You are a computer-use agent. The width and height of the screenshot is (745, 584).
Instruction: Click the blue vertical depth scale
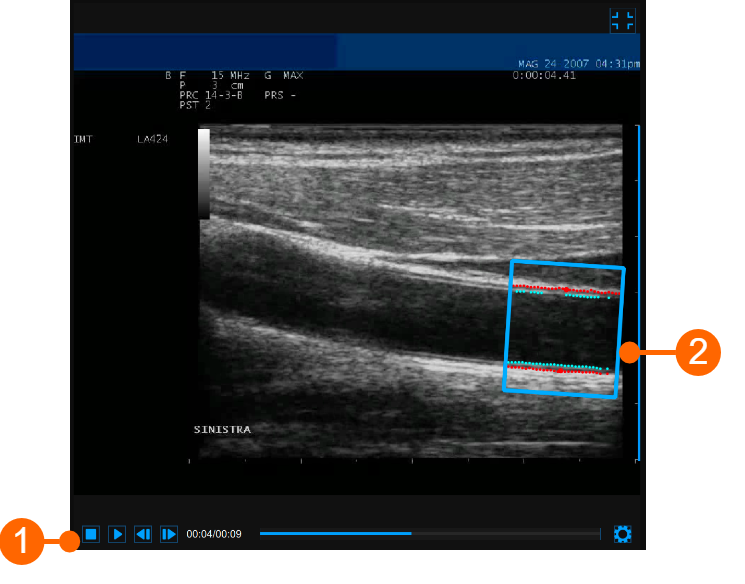point(638,290)
